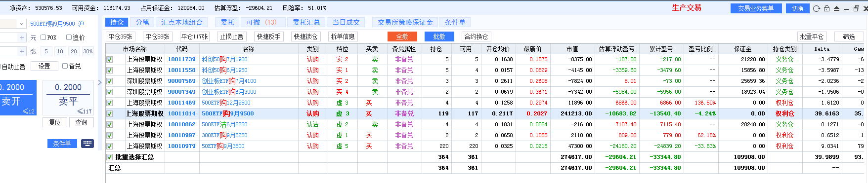868x183 pixels.
Task: Sort by the 开仓均价 column header
Action: (x=498, y=49)
